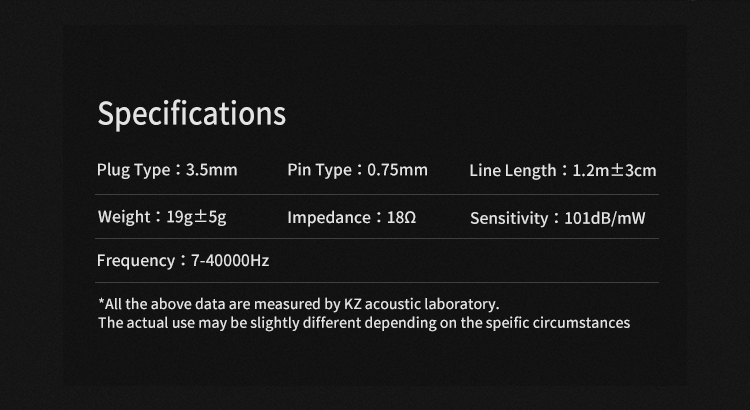Click the 'Plug Type' label text
The width and height of the screenshot is (750, 410).
[133, 170]
